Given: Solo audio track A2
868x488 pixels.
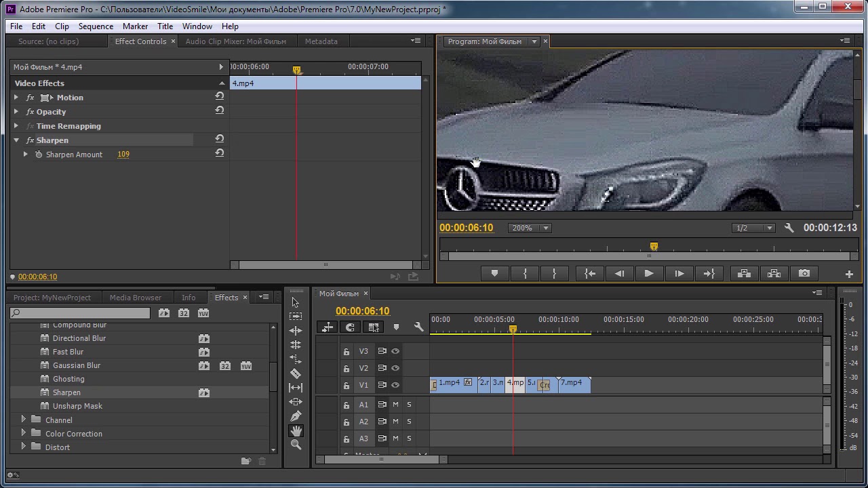Looking at the screenshot, I should coord(409,422).
